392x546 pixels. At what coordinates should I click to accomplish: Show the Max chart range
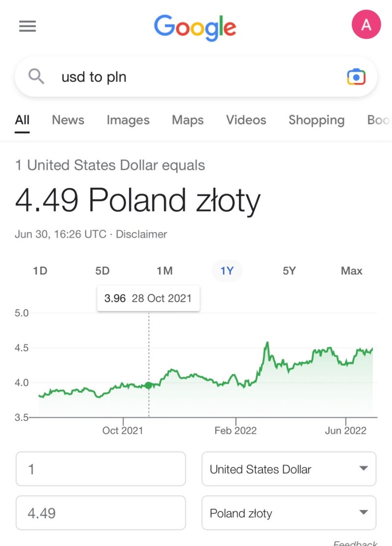tap(351, 271)
